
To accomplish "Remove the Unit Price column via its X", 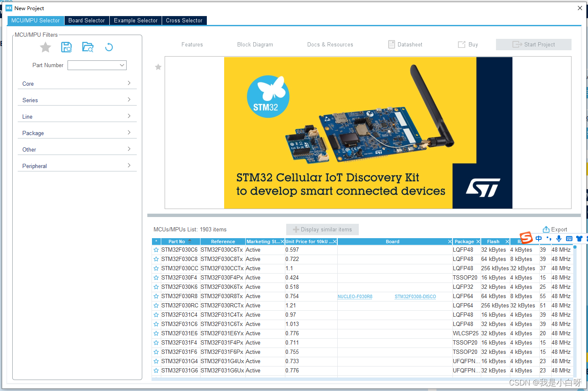I will coord(335,242).
